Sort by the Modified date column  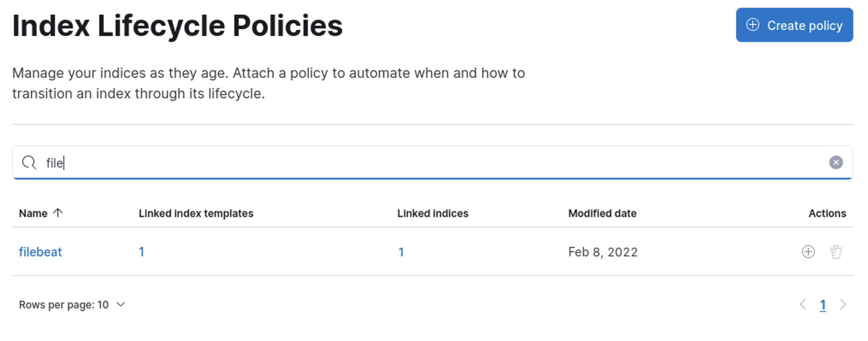tap(602, 213)
